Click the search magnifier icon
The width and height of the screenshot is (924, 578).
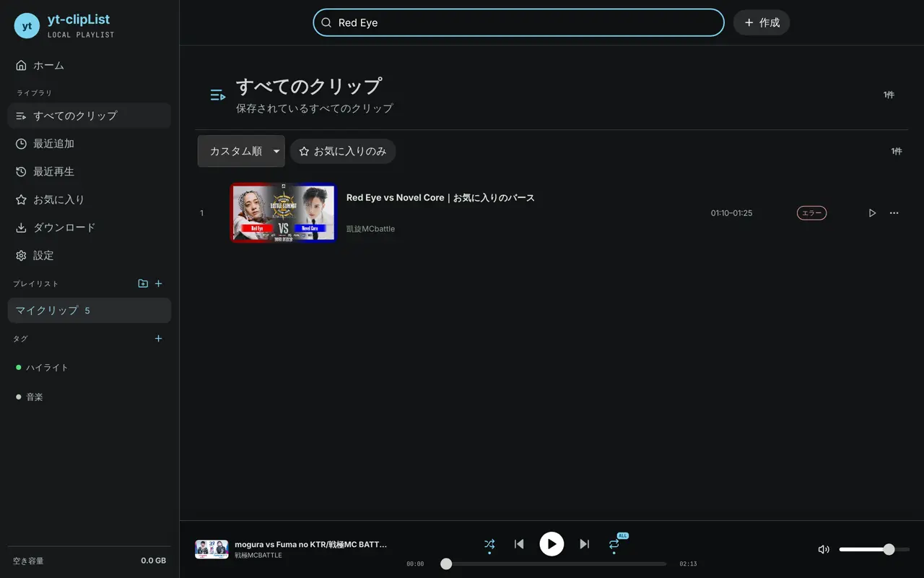[326, 22]
